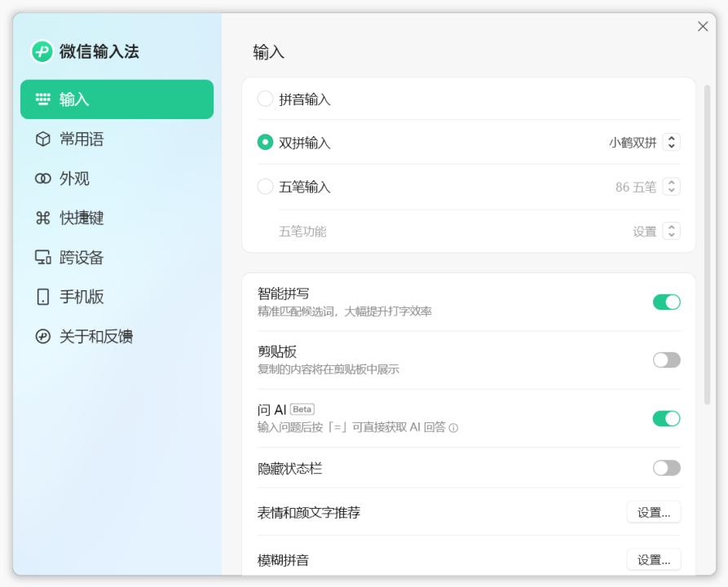Open 表情和颜文字推荐 设置 button
Screen dimensions: 728x587
coord(653,513)
